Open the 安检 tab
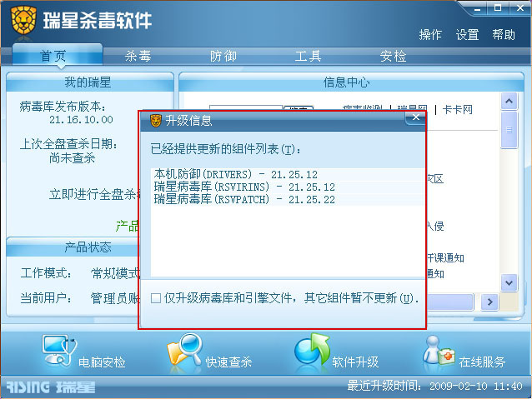Screen dimensions: 532x399 tap(393, 56)
